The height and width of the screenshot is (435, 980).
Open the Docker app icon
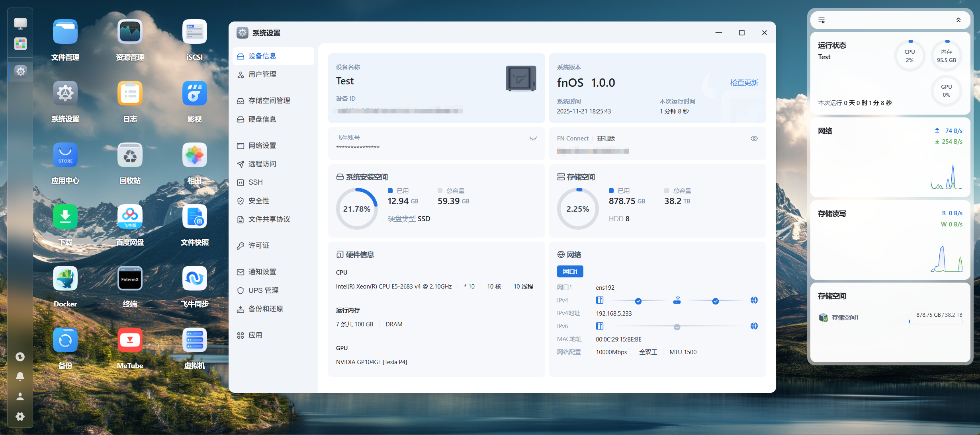(x=65, y=279)
